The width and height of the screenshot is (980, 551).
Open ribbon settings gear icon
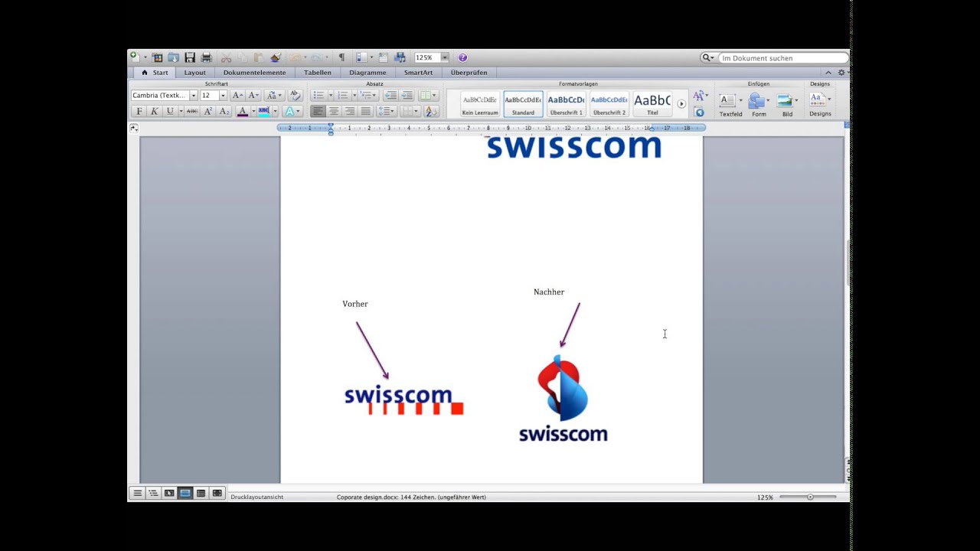pos(841,73)
